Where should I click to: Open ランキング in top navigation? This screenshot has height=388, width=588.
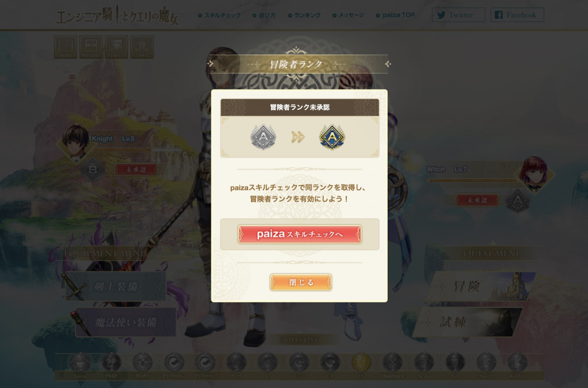tap(304, 16)
